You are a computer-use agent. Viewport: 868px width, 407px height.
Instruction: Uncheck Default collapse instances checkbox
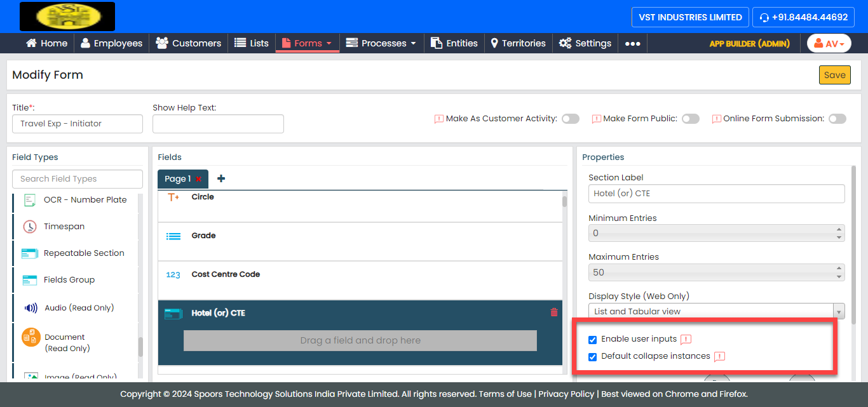593,357
